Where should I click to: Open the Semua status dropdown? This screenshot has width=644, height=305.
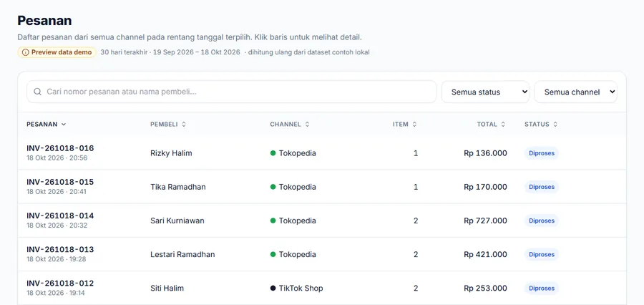point(485,92)
